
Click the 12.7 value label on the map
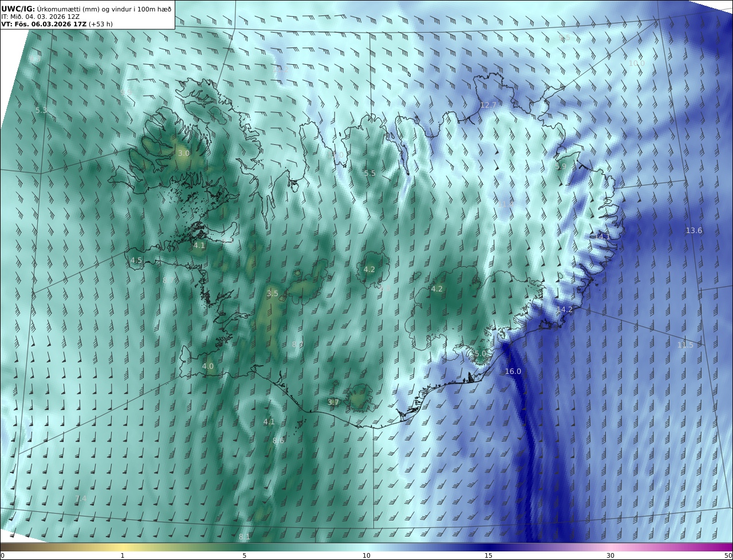[x=488, y=105]
